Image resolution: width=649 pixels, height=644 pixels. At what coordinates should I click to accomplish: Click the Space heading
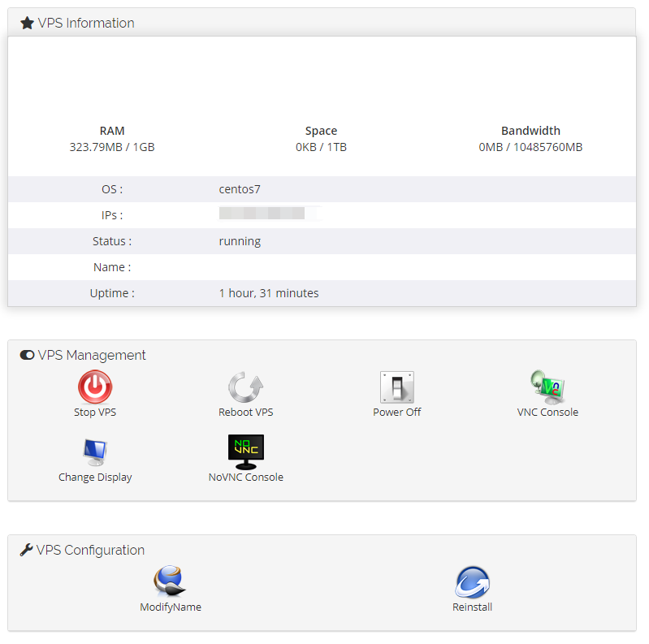(321, 131)
